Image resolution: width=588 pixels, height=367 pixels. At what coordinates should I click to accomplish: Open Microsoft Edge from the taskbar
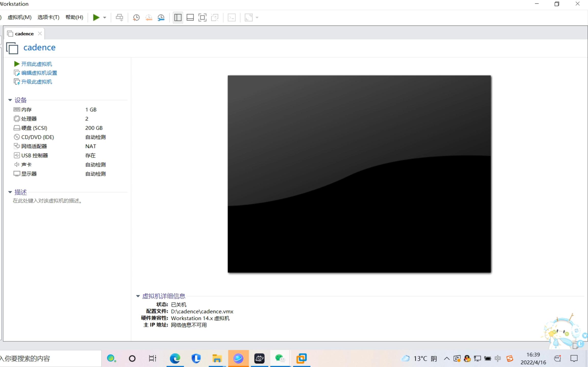[175, 358]
